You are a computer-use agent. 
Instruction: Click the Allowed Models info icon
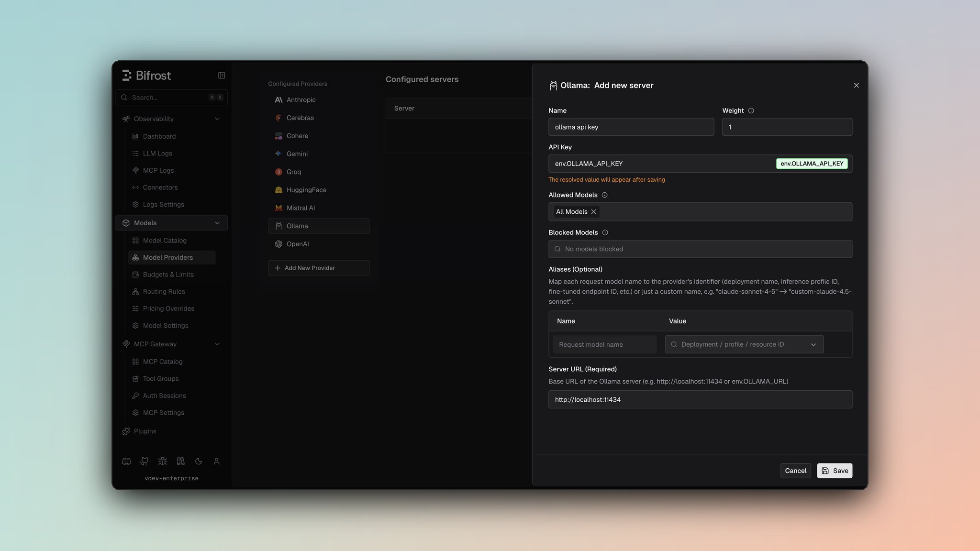pos(604,195)
